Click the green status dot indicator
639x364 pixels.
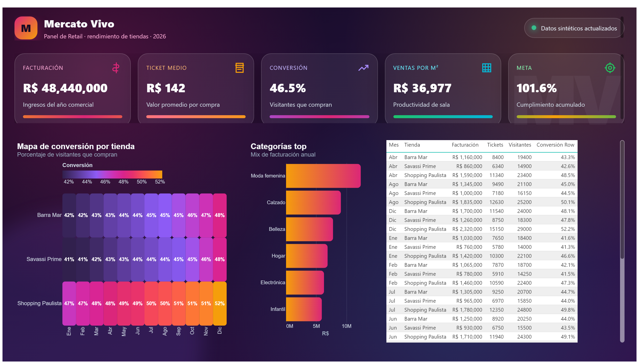coord(533,28)
